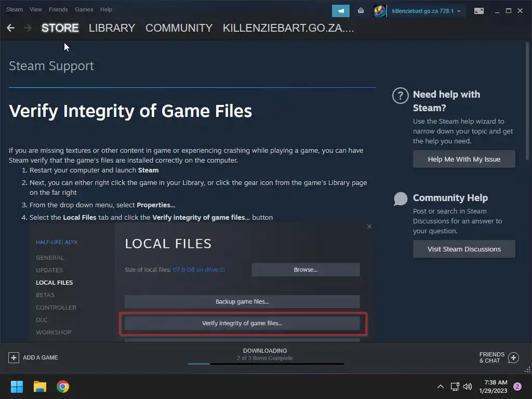The image size is (532, 399).
Task: Open the KILLENZIEBART.GO.ZA profile tab
Action: tap(288, 28)
